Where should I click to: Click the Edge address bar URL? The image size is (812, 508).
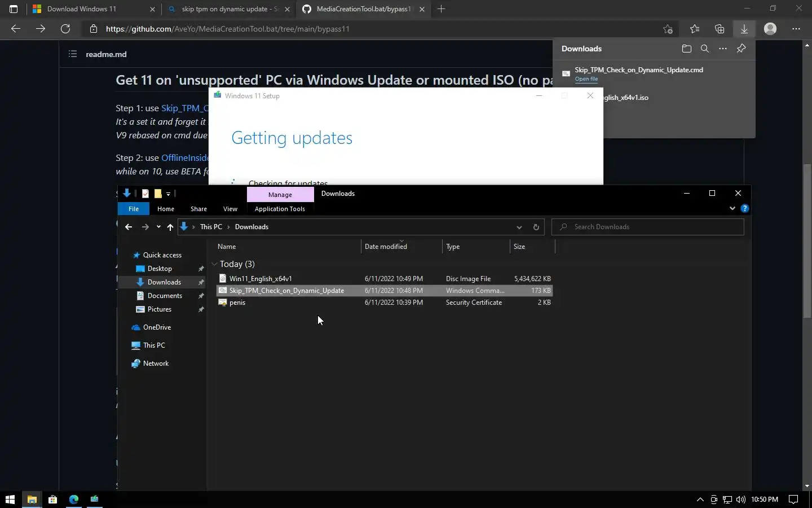[228, 29]
